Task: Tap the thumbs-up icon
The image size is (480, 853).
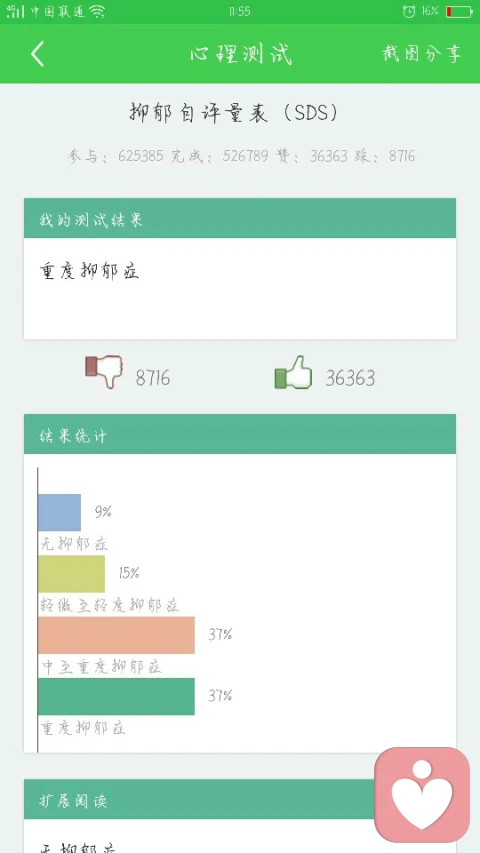Action: click(x=293, y=372)
